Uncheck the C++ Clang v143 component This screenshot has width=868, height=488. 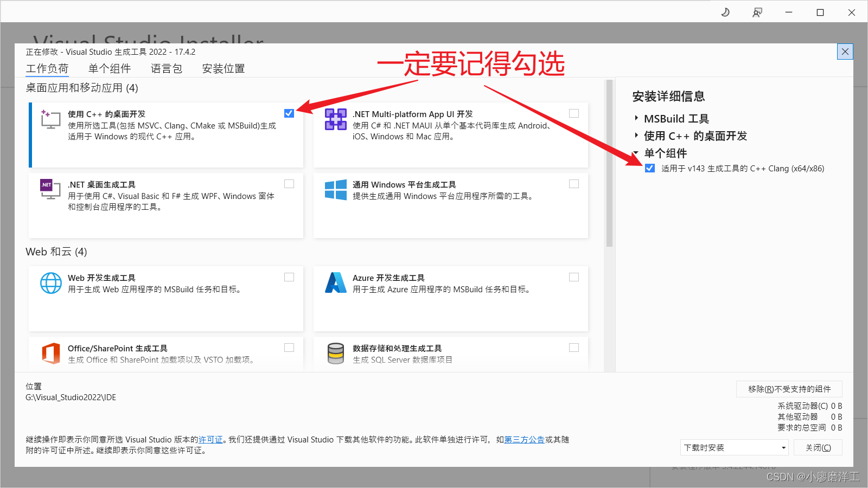(650, 168)
